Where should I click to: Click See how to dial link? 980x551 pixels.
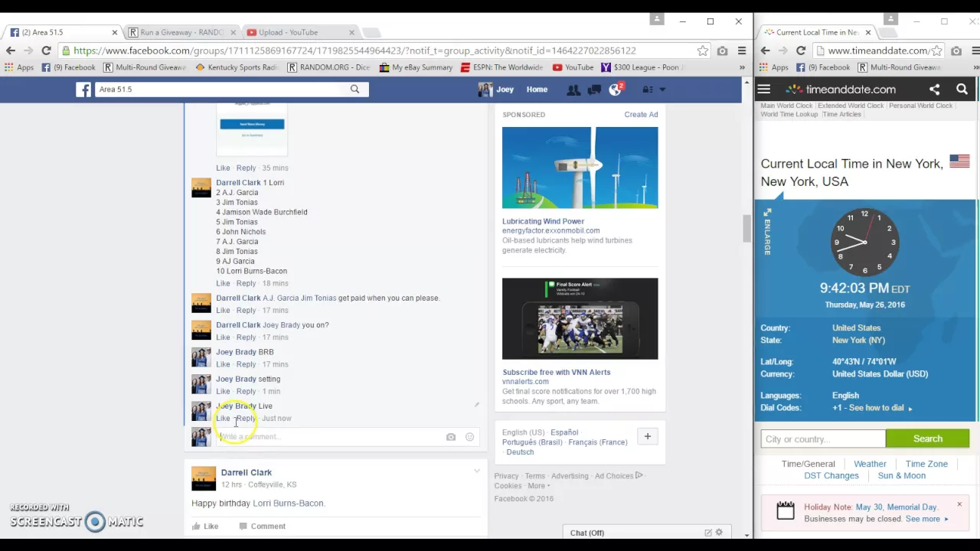(880, 408)
